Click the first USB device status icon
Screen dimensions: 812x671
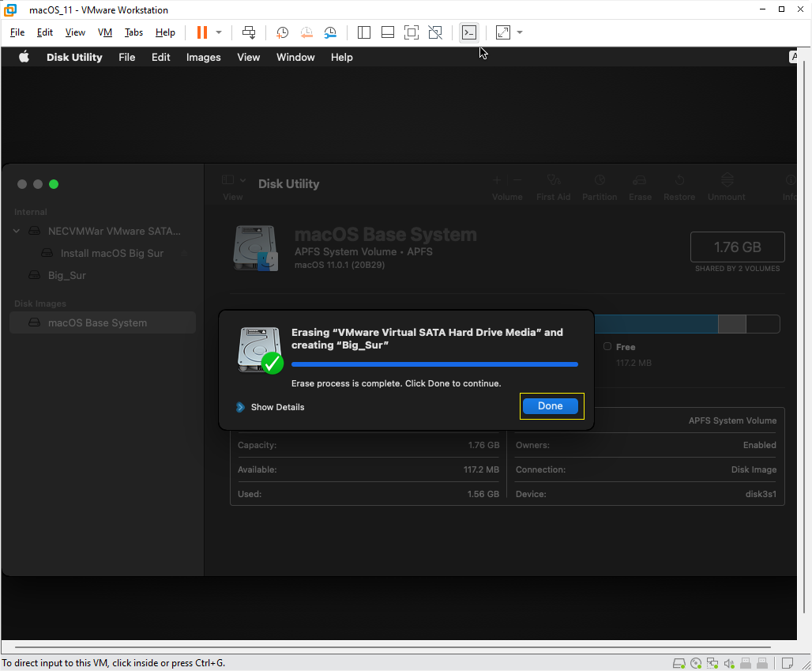[x=746, y=663]
